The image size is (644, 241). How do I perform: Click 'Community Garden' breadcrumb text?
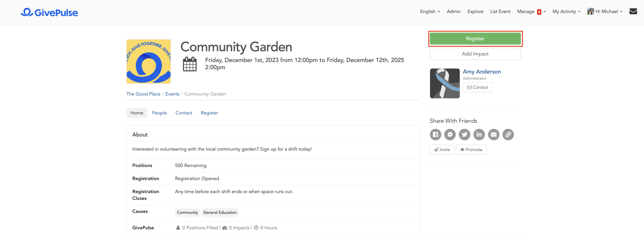205,94
